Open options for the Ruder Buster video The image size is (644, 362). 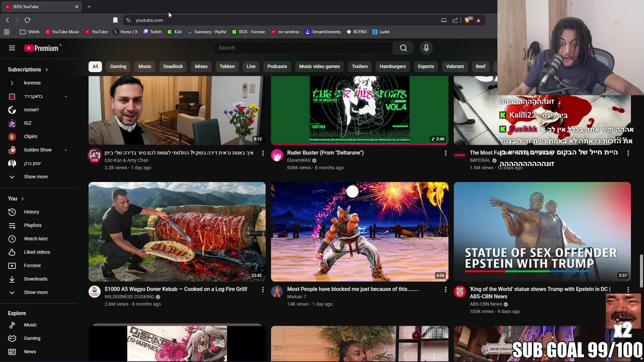click(x=445, y=153)
